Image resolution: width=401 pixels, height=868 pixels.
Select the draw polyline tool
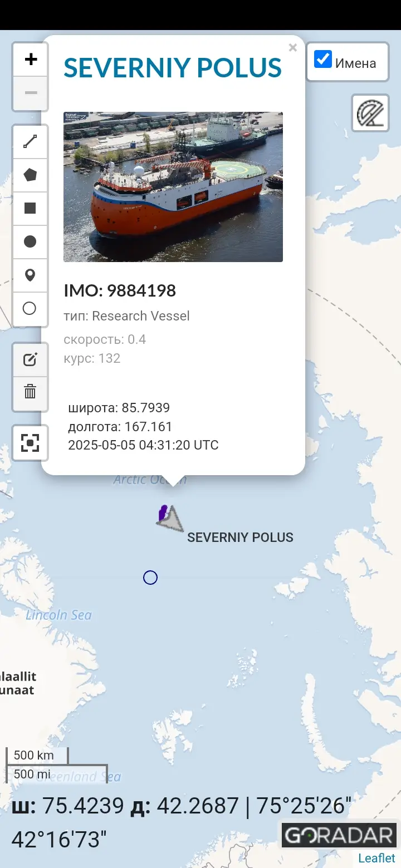(x=30, y=142)
